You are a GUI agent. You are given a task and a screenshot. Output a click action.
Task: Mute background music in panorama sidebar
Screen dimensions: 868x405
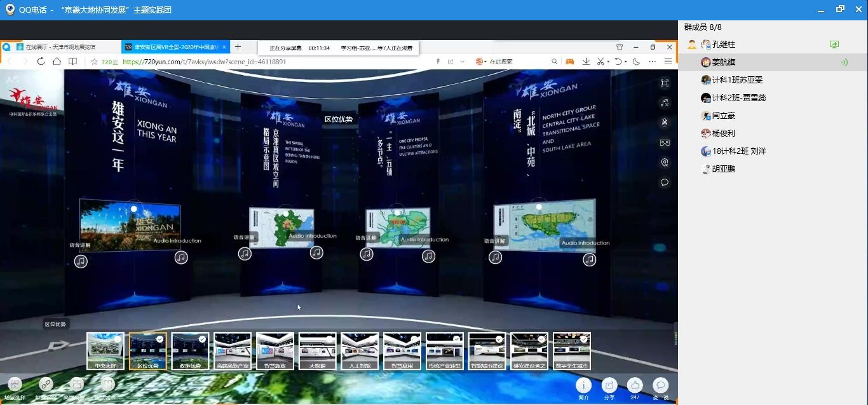[x=665, y=103]
